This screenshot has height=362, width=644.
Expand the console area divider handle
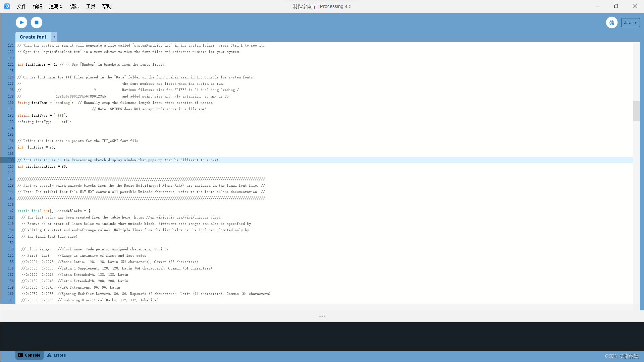point(322,316)
